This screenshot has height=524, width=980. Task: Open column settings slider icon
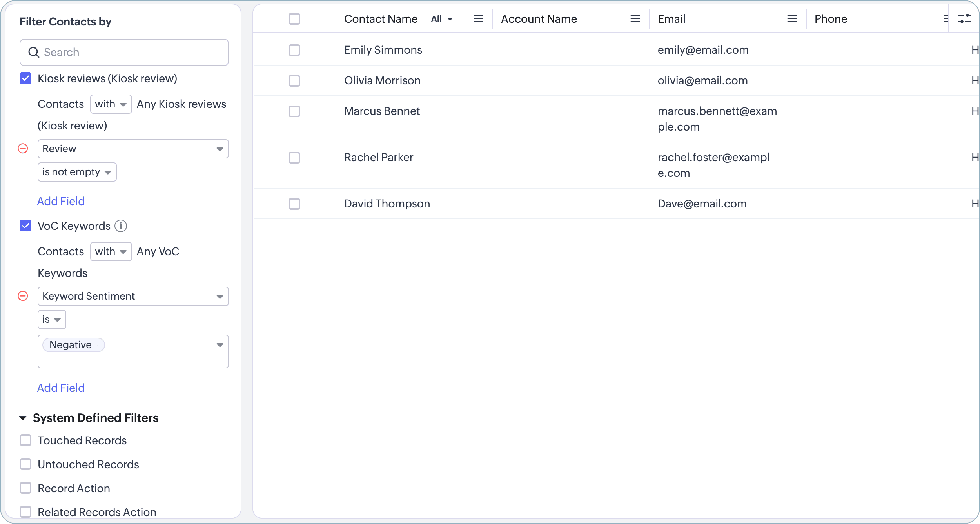(x=964, y=18)
